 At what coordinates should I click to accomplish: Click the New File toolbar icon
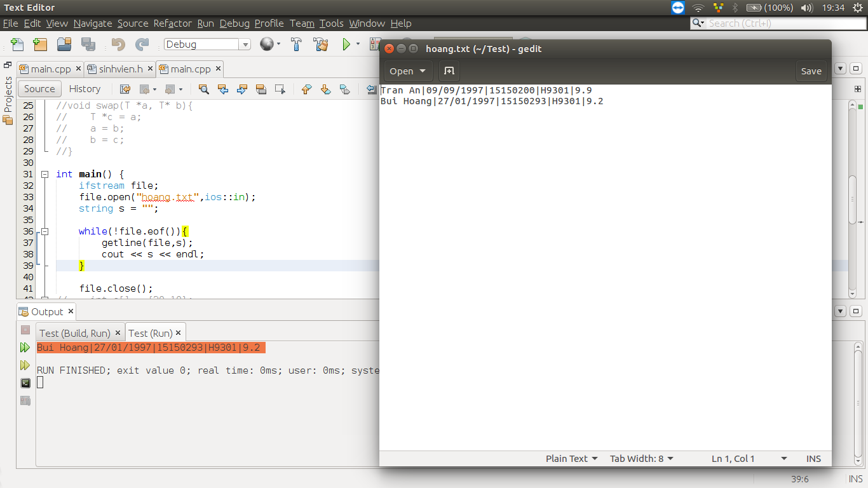click(17, 44)
